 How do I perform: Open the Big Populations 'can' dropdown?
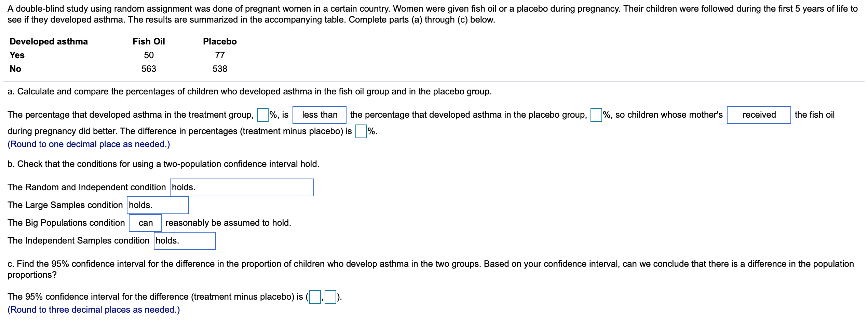[x=145, y=223]
